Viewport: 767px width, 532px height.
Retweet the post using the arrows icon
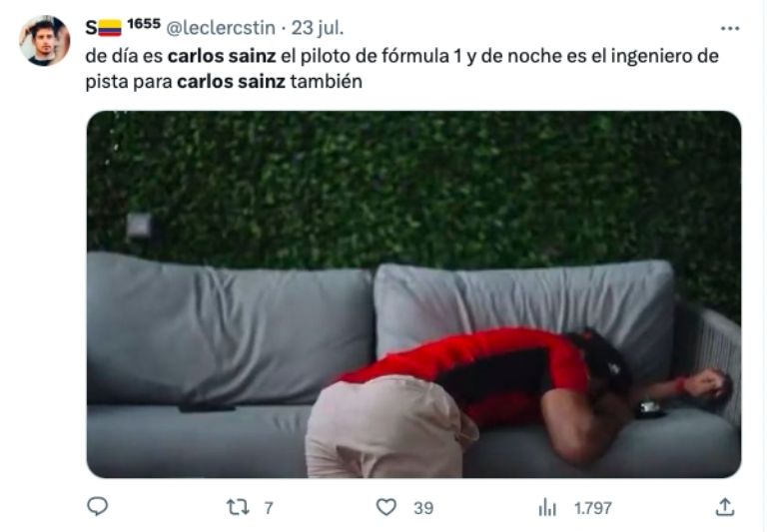pyautogui.click(x=238, y=507)
